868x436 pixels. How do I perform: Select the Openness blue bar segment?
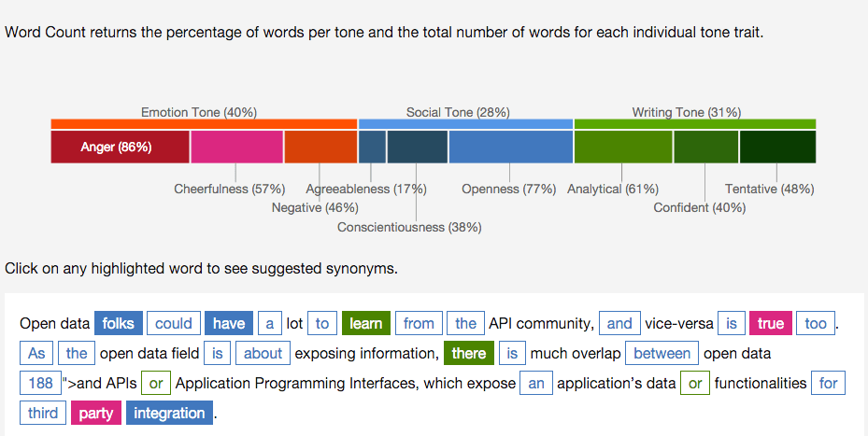point(510,147)
